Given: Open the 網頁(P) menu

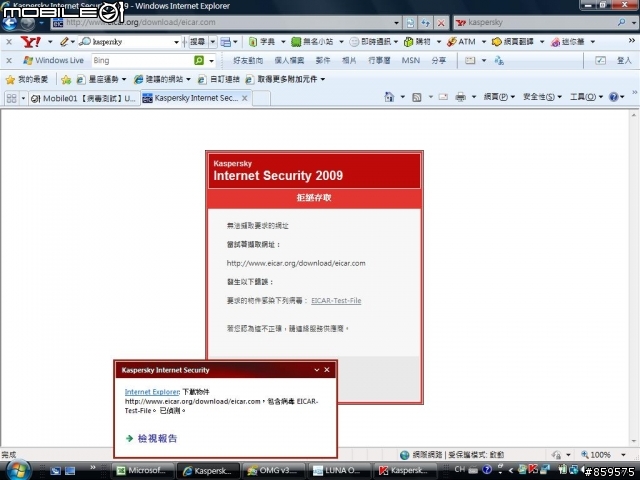Looking at the screenshot, I should point(499,97).
